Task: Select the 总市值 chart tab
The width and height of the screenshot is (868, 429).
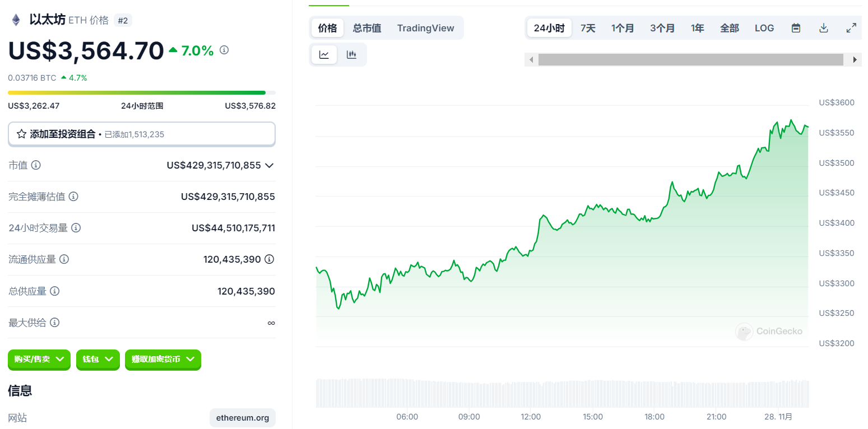Action: click(x=367, y=28)
